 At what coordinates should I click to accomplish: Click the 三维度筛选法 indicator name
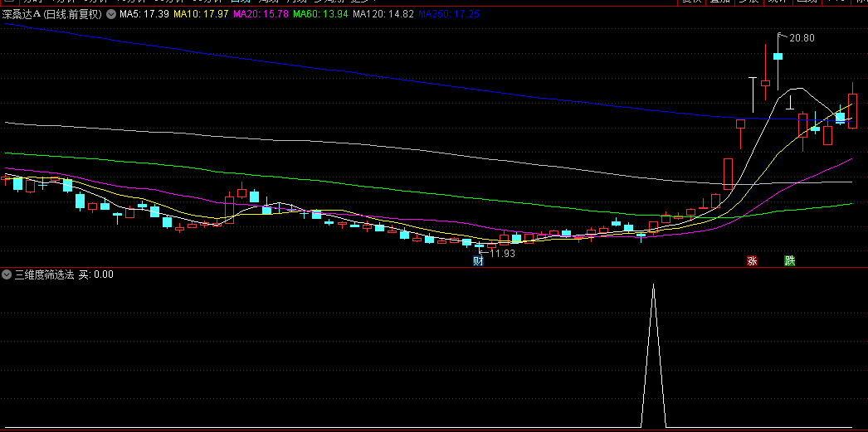(44, 274)
